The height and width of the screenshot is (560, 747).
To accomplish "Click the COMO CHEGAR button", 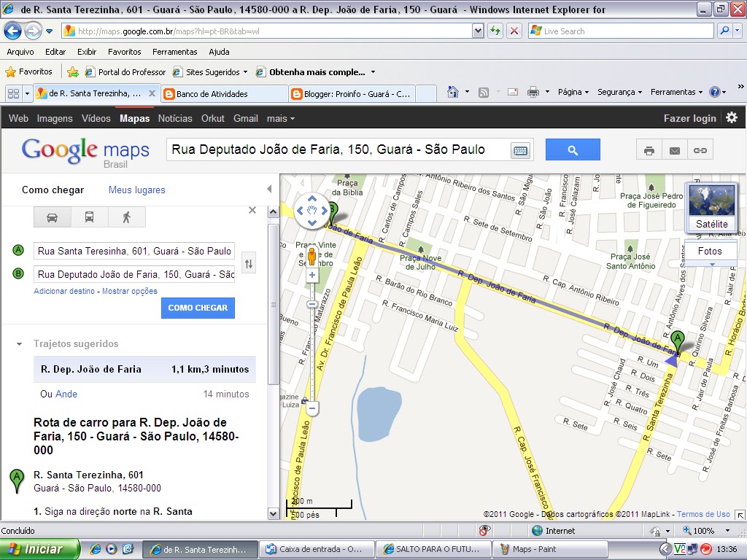I will [198, 308].
